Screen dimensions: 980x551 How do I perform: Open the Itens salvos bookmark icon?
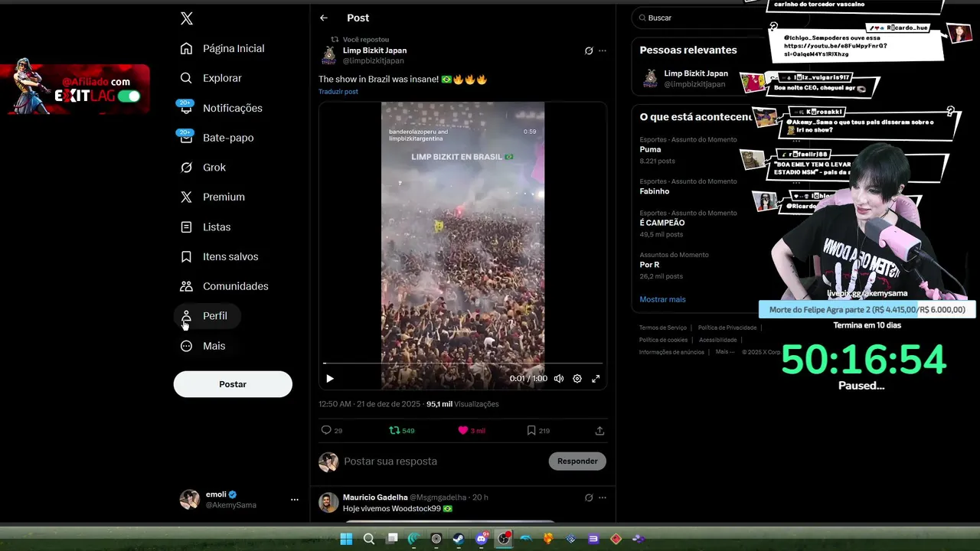[x=186, y=257]
